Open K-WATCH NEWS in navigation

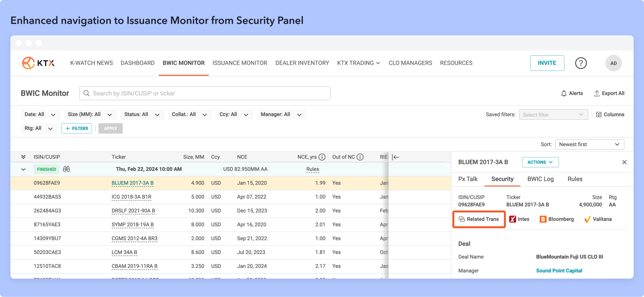91,63
